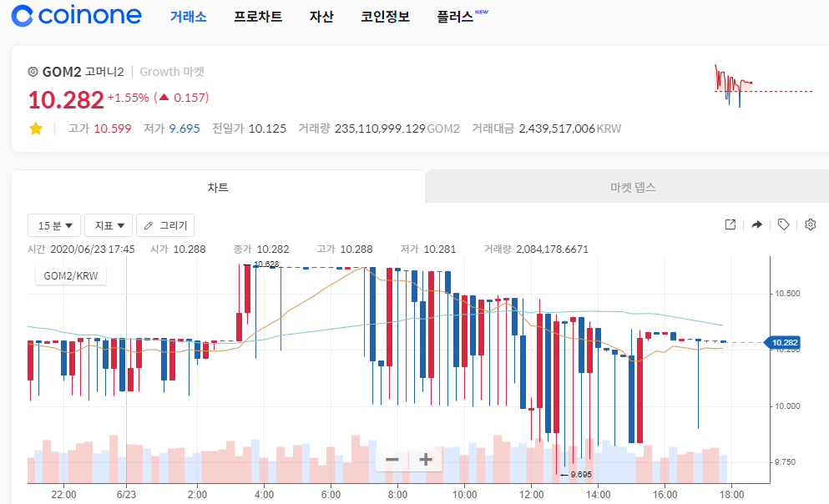Open the 프로차트 menu
This screenshot has height=504, width=829.
click(258, 17)
